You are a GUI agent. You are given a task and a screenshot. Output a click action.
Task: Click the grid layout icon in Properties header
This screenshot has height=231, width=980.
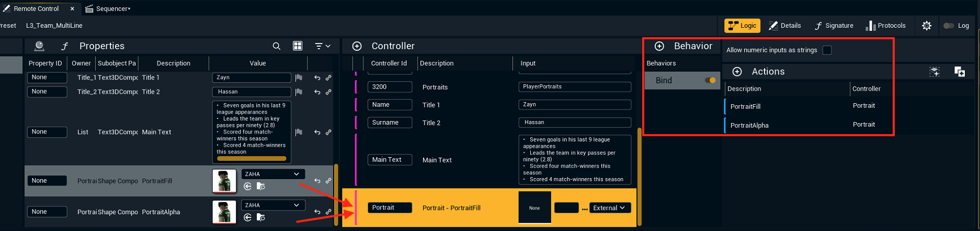298,46
